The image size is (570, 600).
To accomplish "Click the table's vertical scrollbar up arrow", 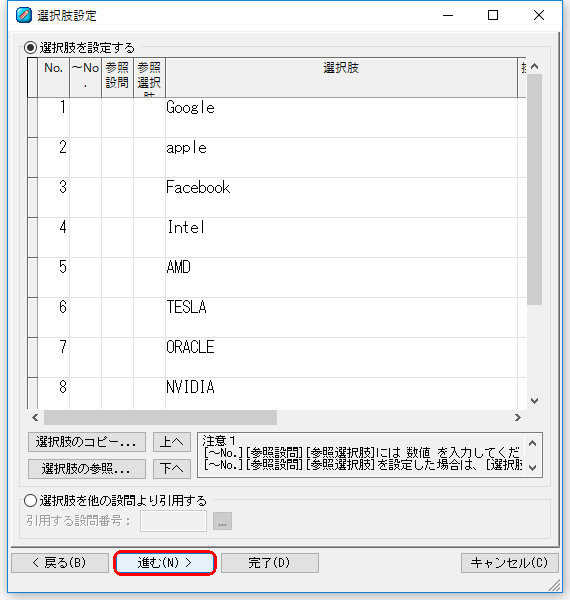I will point(534,66).
